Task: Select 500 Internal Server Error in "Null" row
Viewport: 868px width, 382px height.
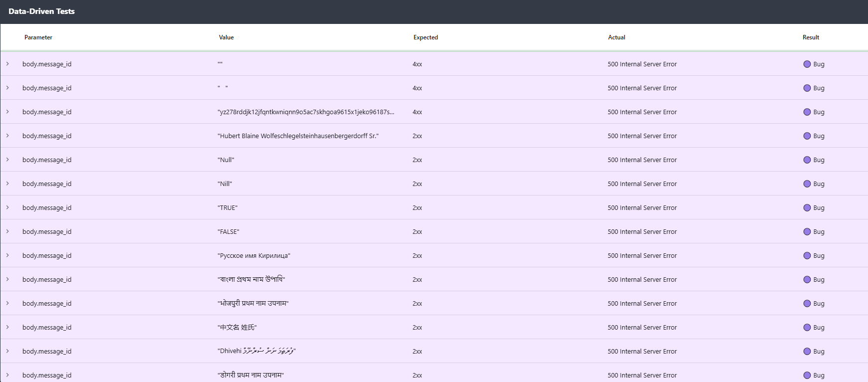Action: (642, 160)
